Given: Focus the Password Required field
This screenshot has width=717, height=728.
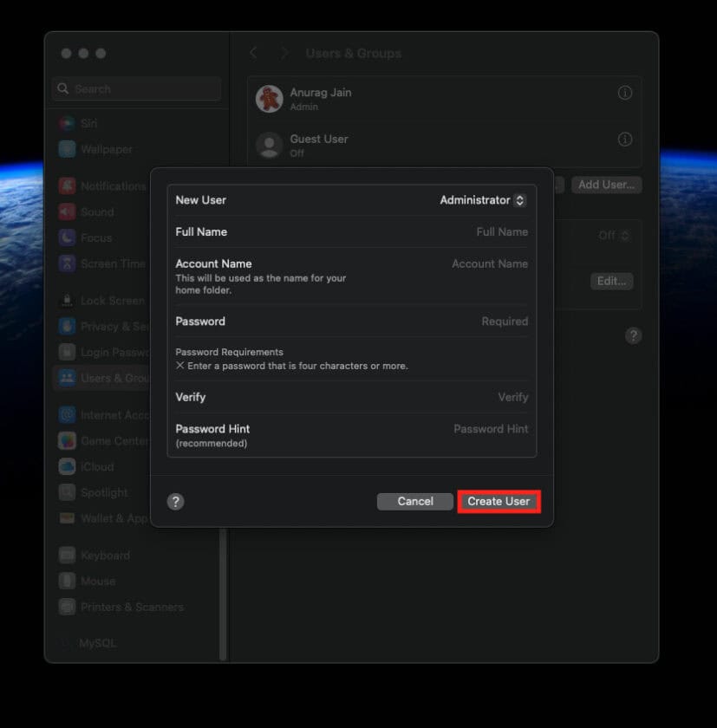Looking at the screenshot, I should click(x=351, y=322).
